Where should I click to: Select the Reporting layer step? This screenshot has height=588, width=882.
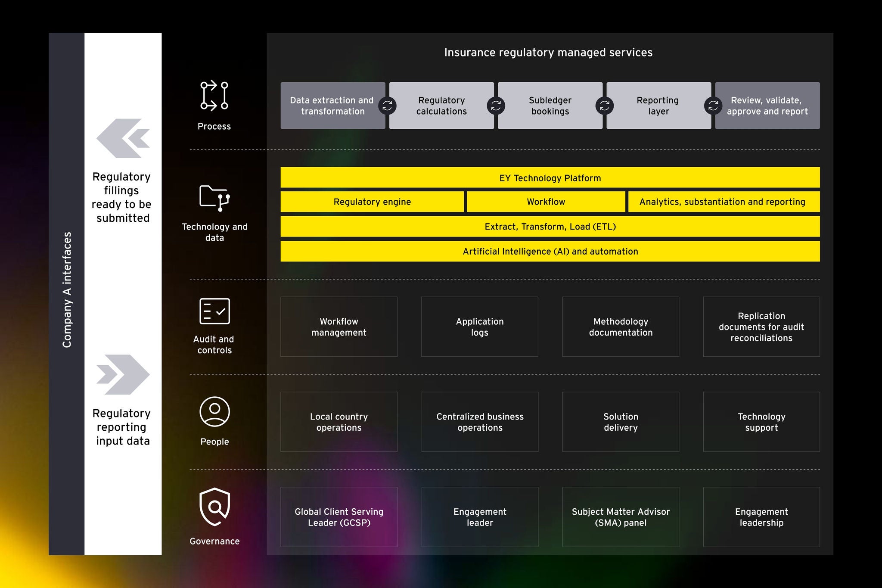click(x=658, y=106)
